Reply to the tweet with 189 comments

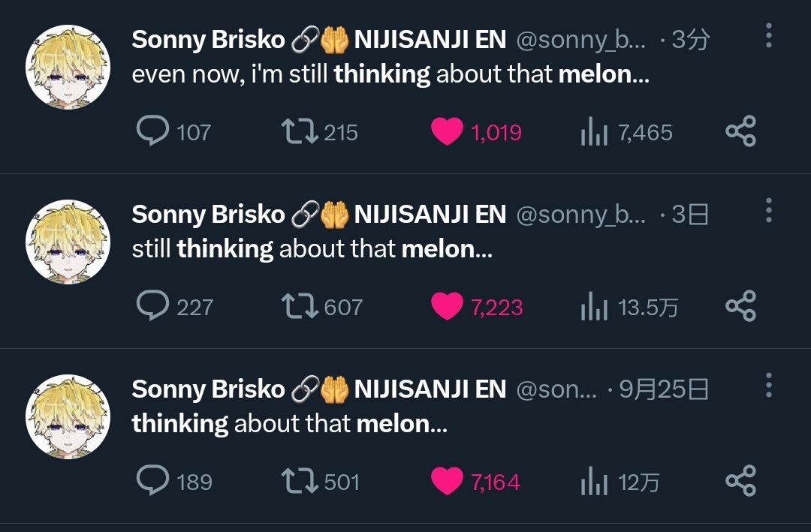[x=153, y=480]
